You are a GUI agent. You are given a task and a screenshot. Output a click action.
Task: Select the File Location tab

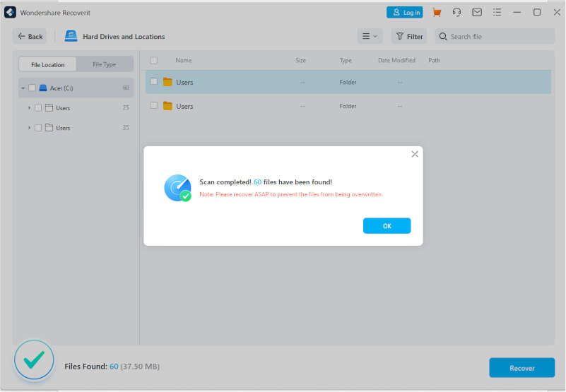tap(48, 64)
